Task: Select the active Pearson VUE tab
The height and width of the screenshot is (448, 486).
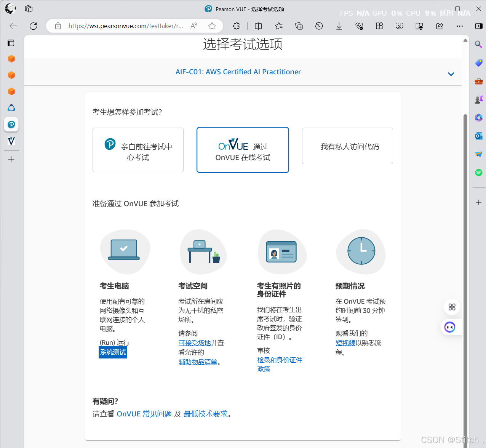Action: 11,125
